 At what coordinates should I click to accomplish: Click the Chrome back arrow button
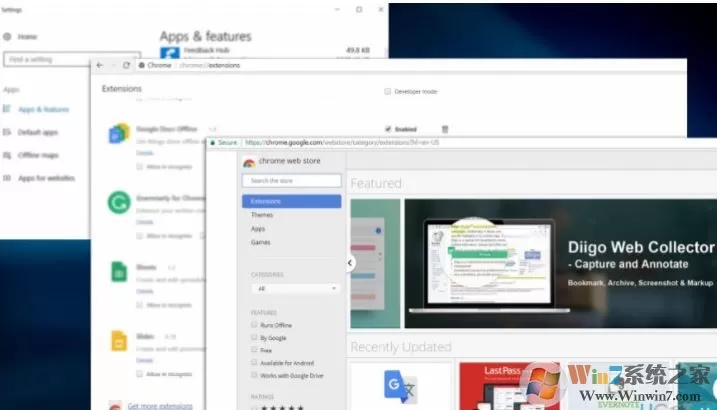[x=100, y=65]
